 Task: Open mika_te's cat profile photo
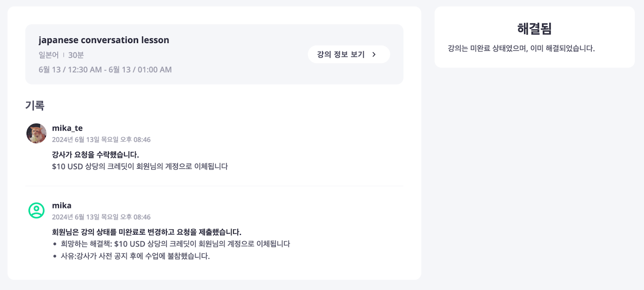(x=36, y=133)
